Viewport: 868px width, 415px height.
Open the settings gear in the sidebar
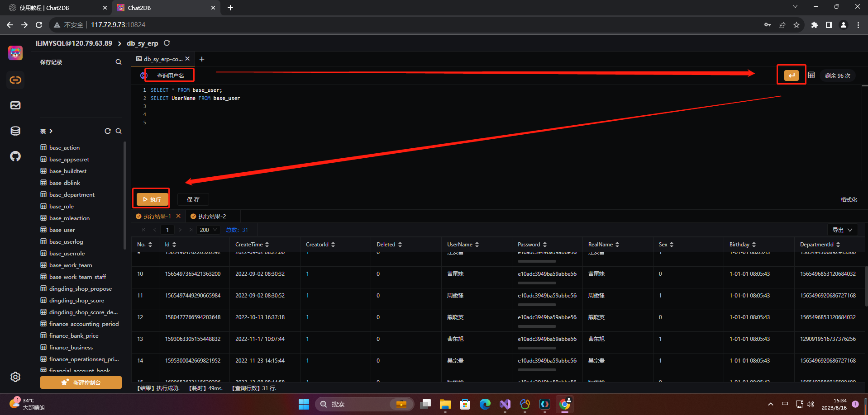(x=15, y=377)
